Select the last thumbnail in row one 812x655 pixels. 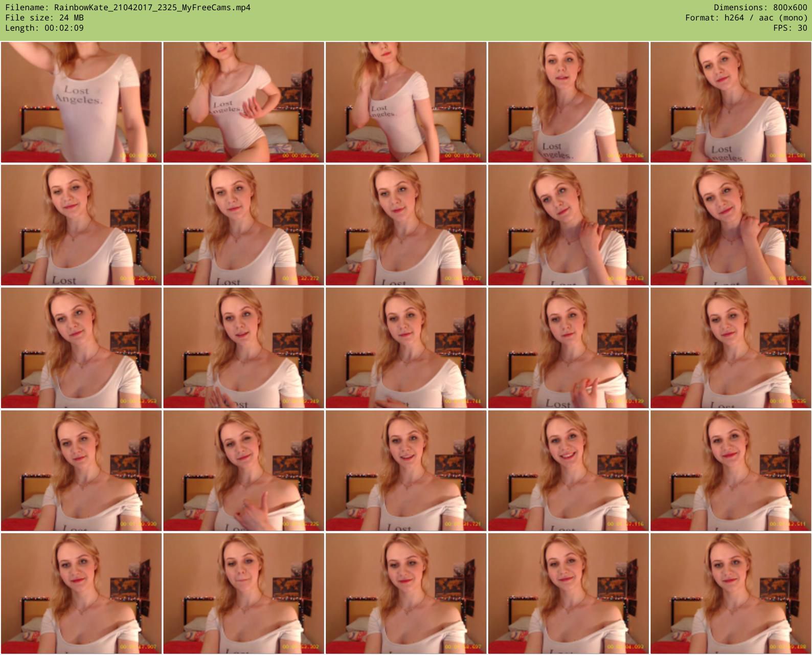[731, 102]
